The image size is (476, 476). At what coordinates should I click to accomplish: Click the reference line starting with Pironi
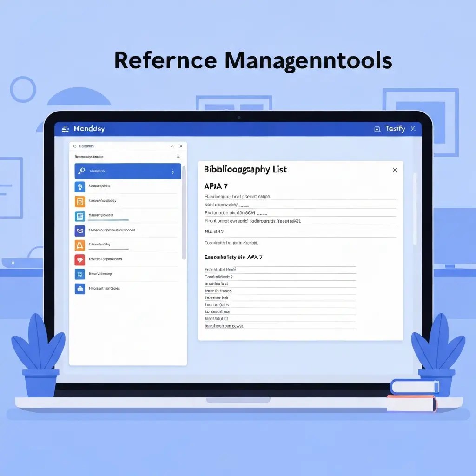pos(253,221)
